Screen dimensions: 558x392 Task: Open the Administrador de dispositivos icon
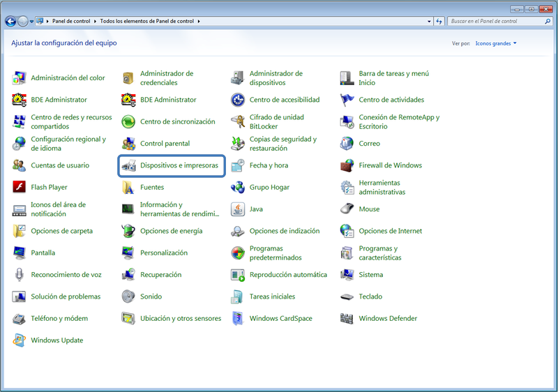(237, 78)
